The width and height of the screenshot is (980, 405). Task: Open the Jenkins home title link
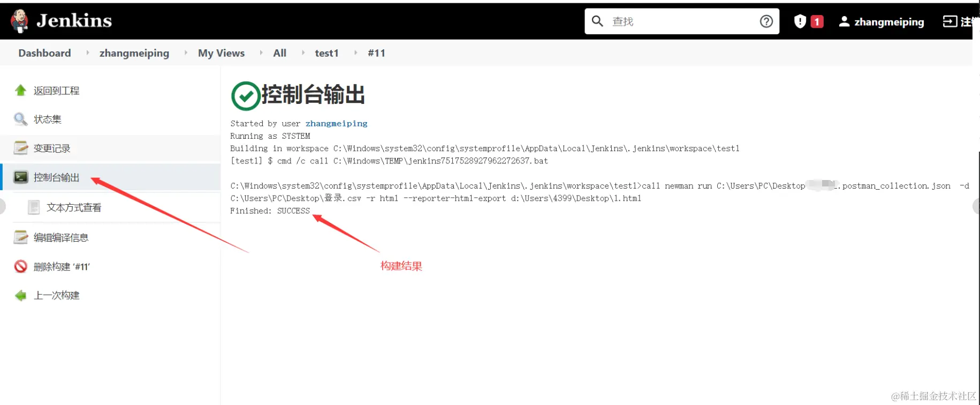tap(74, 21)
